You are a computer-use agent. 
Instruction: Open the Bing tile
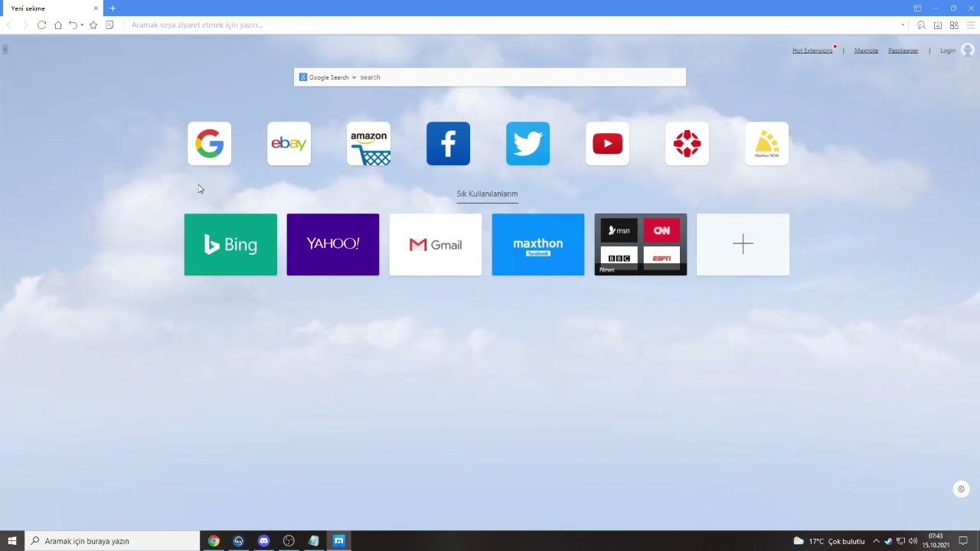(230, 244)
